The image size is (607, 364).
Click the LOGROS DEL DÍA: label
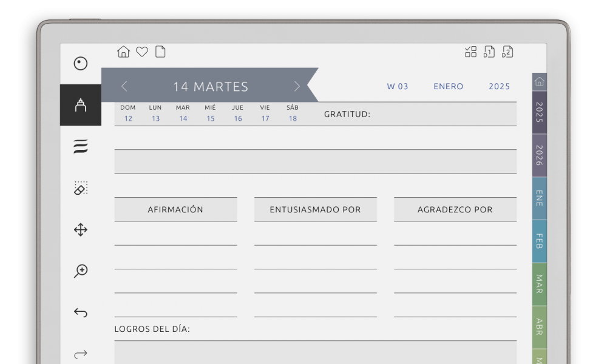point(152,329)
